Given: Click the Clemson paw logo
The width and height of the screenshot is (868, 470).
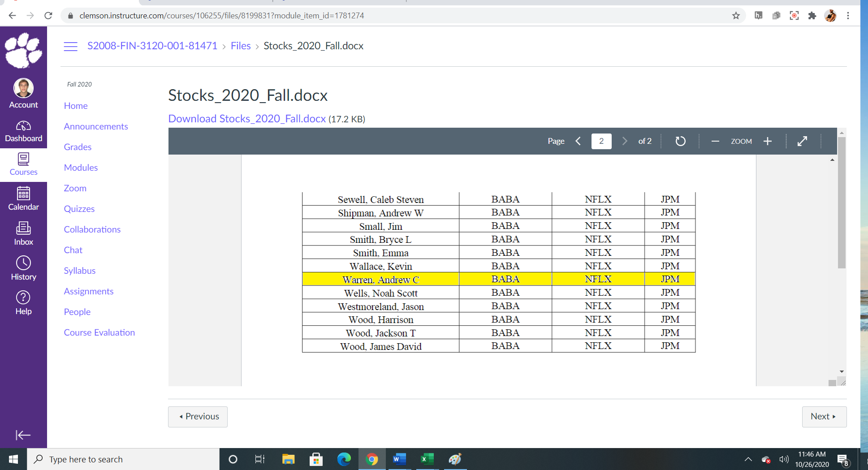Looking at the screenshot, I should tap(23, 50).
